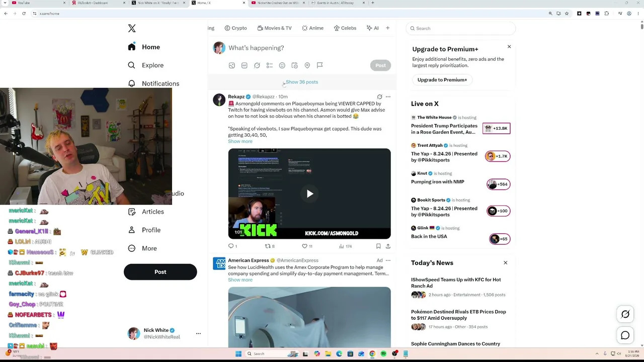Join Glink's Back in the USA space
644x362 pixels.
499,239
